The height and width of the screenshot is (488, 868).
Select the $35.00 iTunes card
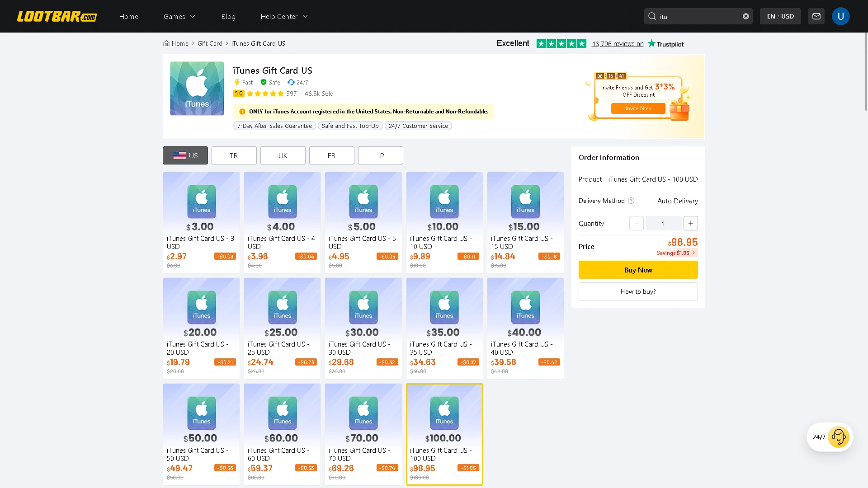(x=444, y=328)
